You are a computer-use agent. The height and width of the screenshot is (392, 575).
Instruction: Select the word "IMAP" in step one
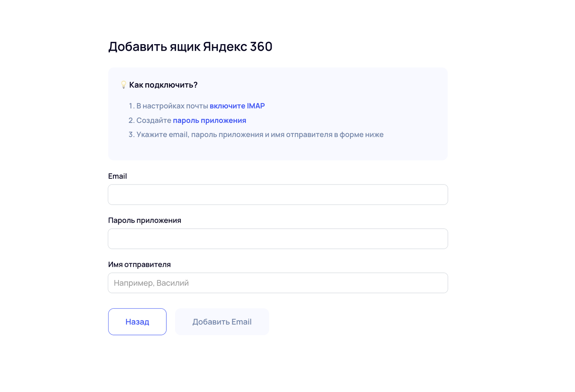[x=257, y=106]
